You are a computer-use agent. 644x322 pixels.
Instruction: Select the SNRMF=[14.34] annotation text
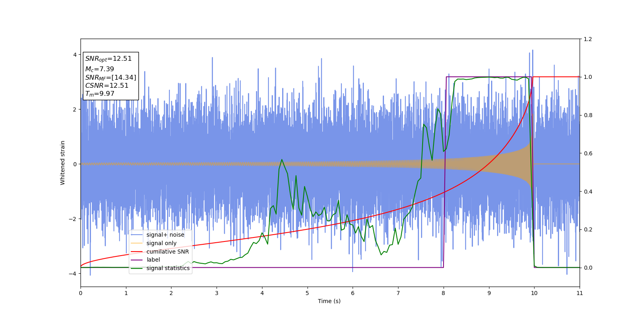click(x=111, y=78)
